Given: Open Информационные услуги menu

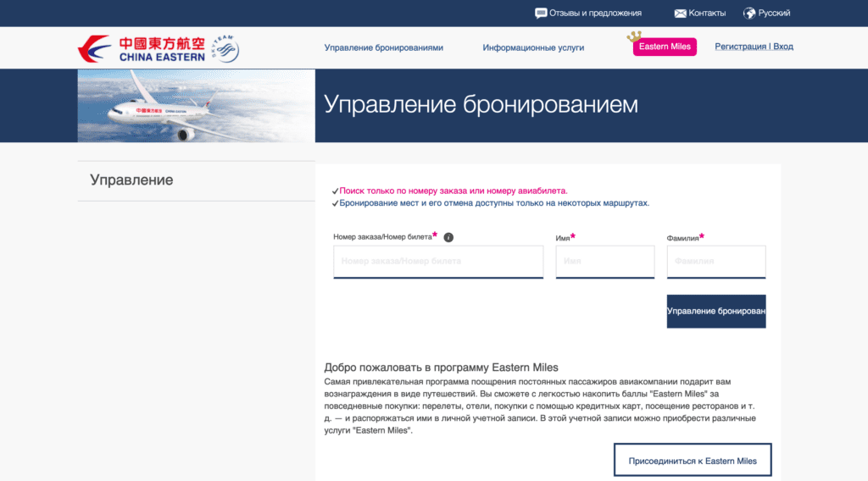Looking at the screenshot, I should (533, 47).
